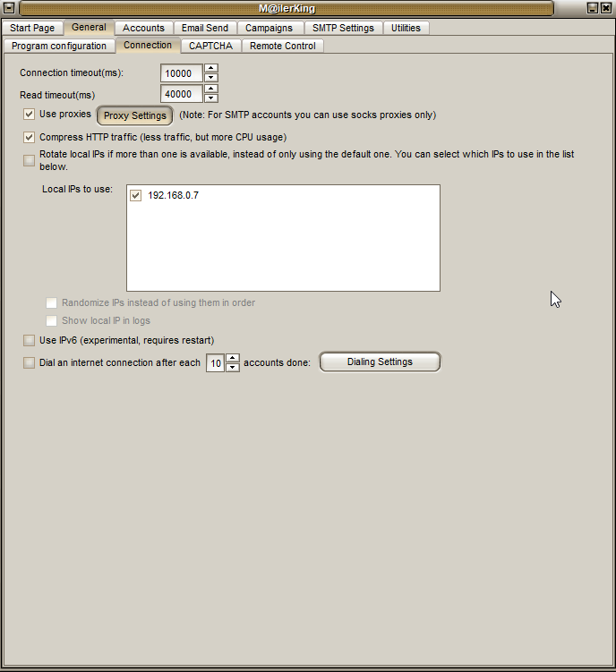Tick Randomize IPs instead of using order
Screen dimensions: 616x672
[x=51, y=302]
